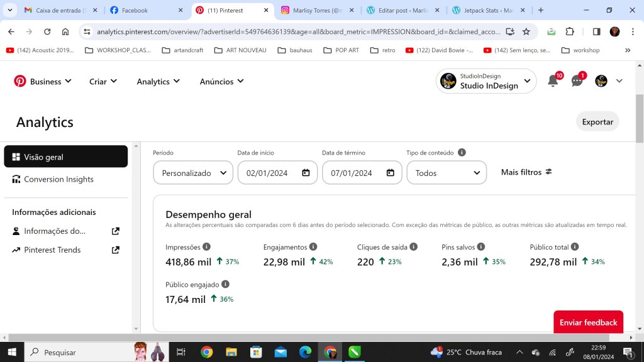This screenshot has width=644, height=362.
Task: Click the Pinterest logo icon
Action: pyautogui.click(x=20, y=81)
